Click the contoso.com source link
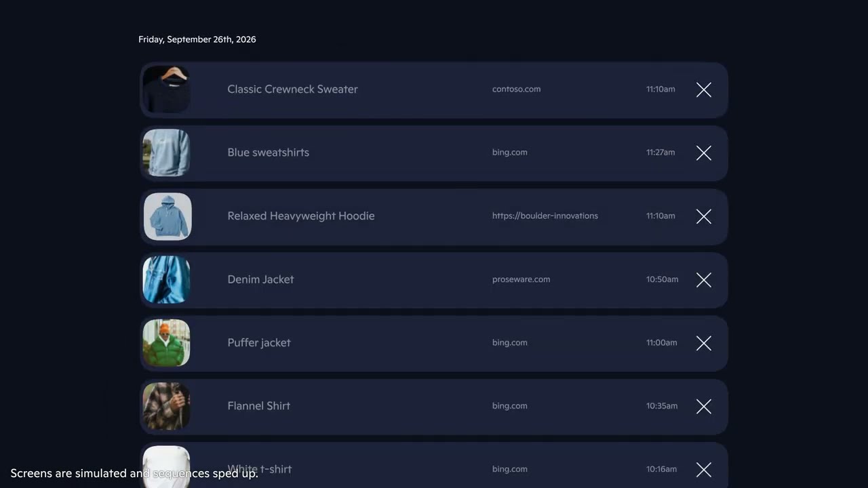Screen dimensions: 868x488 click(516, 89)
